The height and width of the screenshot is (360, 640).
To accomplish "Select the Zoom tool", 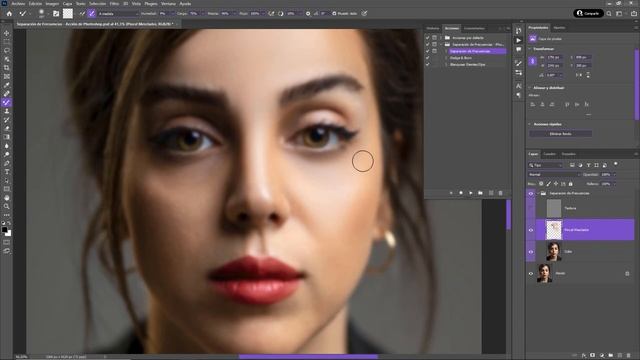I will [7, 207].
